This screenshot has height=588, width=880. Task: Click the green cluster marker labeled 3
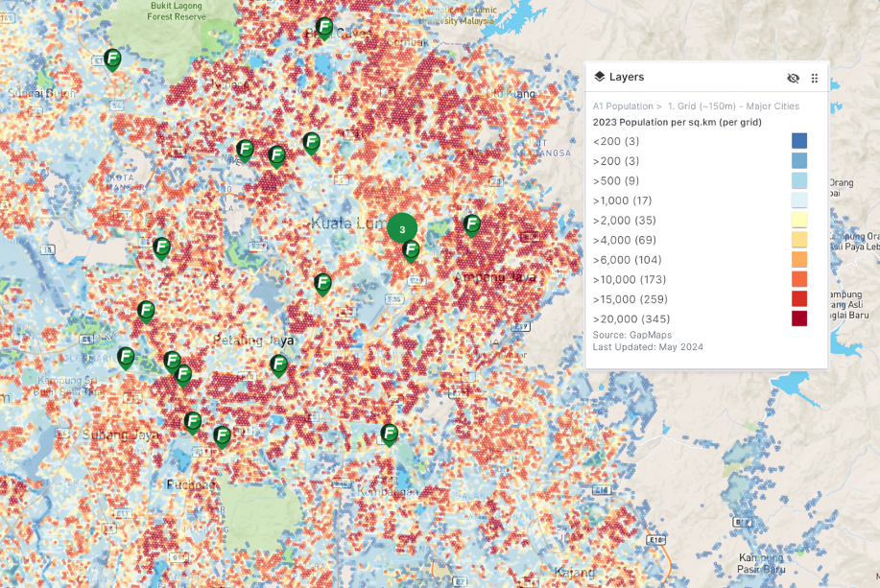tap(402, 228)
